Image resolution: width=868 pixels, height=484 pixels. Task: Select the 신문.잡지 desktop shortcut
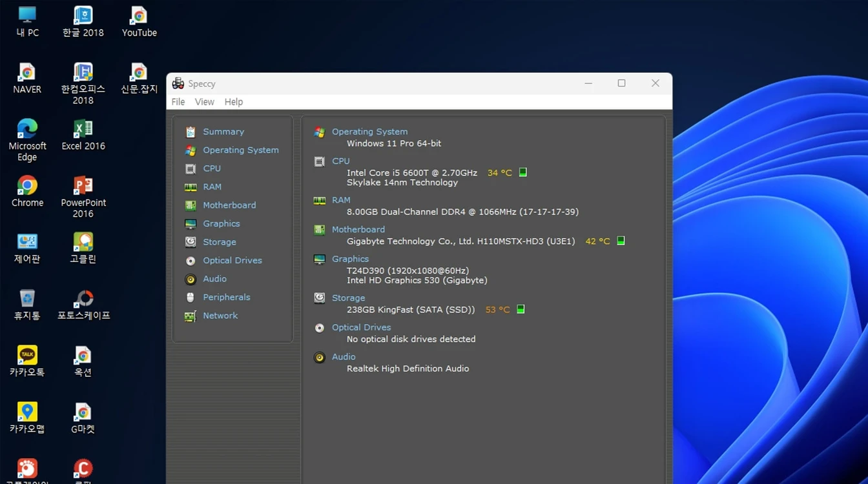[139, 78]
